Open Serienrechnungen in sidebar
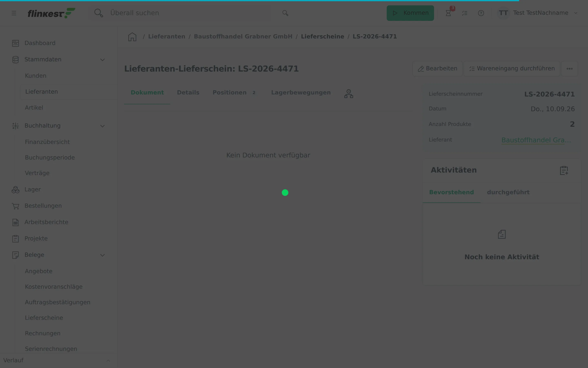This screenshot has width=588, height=368. point(51,349)
